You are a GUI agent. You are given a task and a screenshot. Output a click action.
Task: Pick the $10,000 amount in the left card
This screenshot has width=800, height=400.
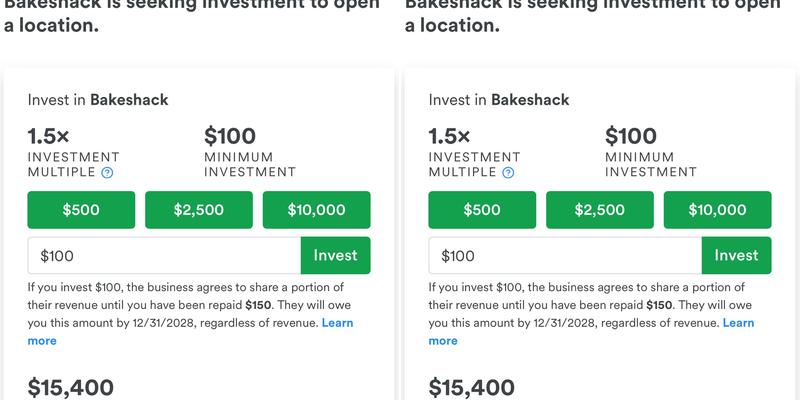click(316, 210)
